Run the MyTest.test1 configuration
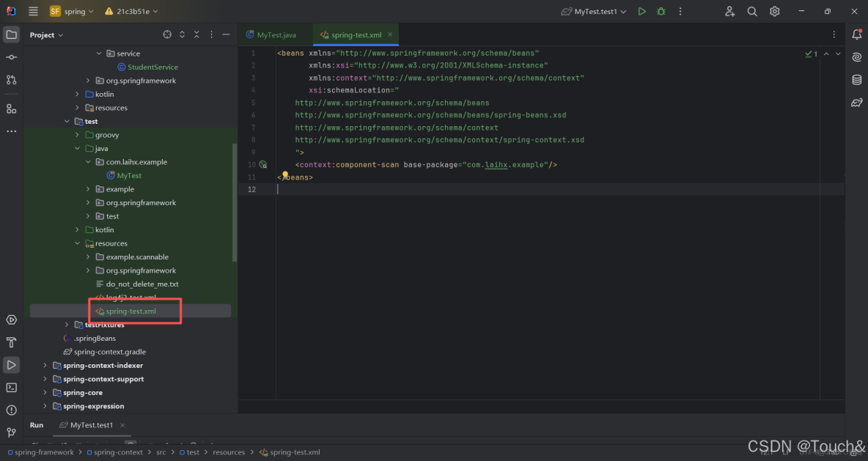Screen dimensions: 868x461 (x=641, y=10)
